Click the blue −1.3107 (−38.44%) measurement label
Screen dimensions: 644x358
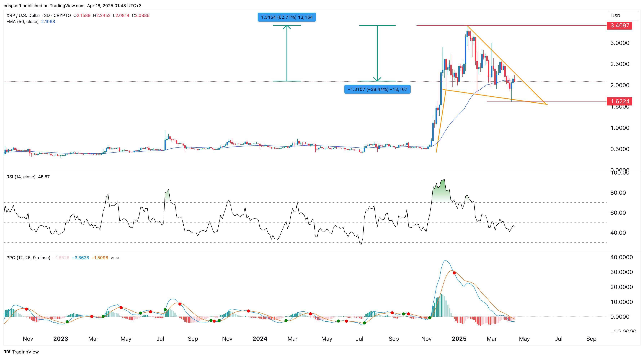(x=377, y=89)
